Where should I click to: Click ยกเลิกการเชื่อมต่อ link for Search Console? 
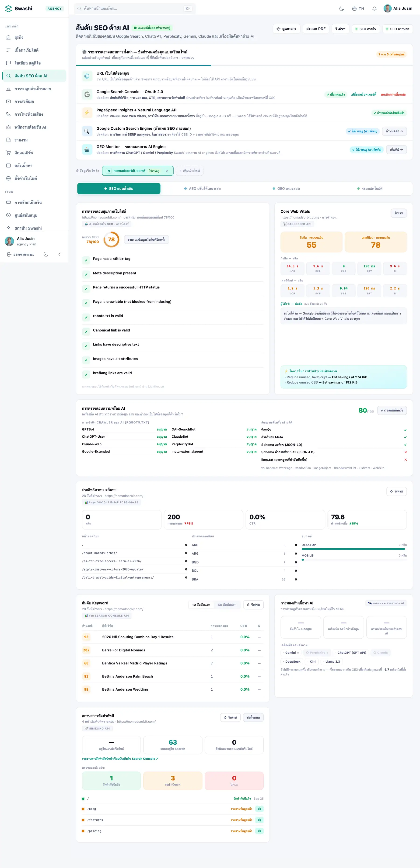coord(393,95)
